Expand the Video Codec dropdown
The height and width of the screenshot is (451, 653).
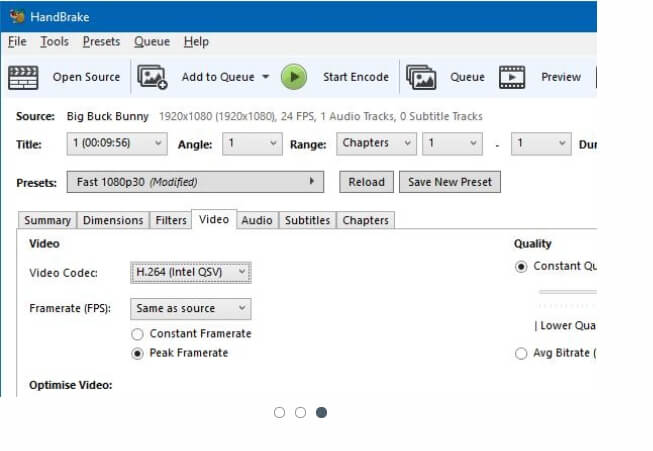coord(191,272)
